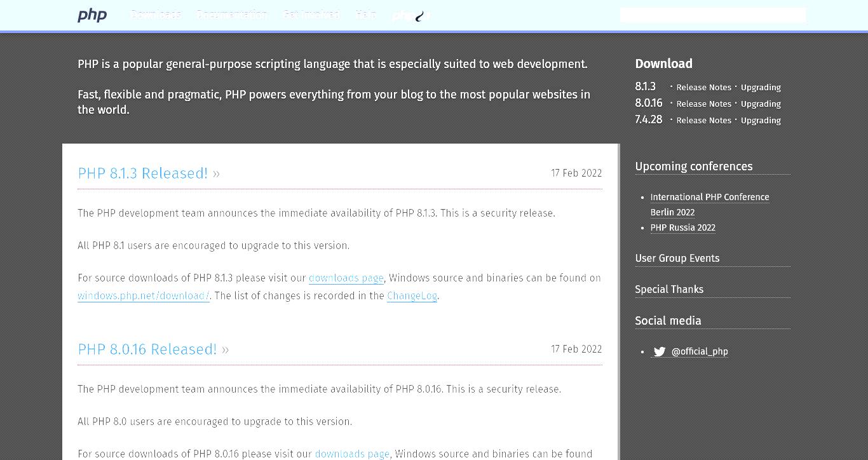Click the php8 promo icon in navbar
This screenshot has width=868, height=460.
click(x=411, y=15)
